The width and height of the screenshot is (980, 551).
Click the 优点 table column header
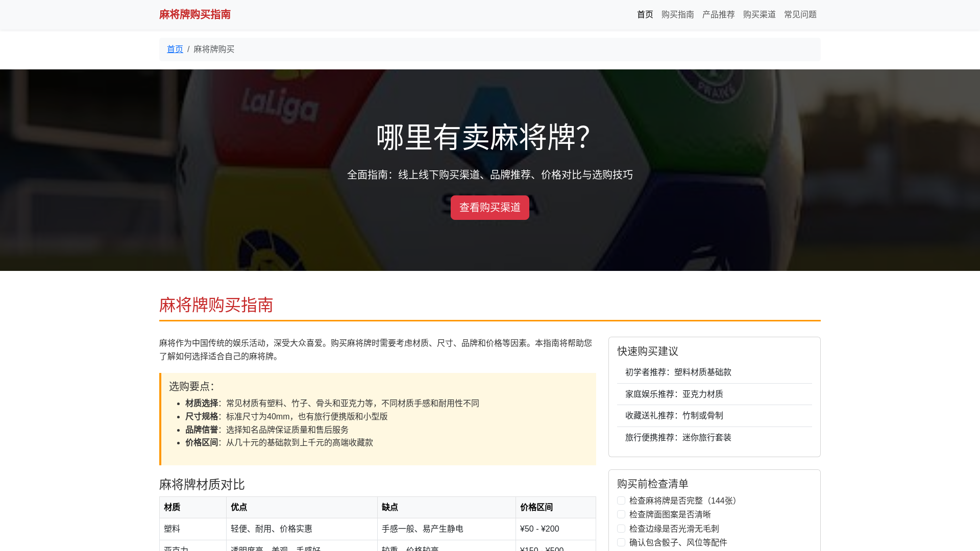302,507
